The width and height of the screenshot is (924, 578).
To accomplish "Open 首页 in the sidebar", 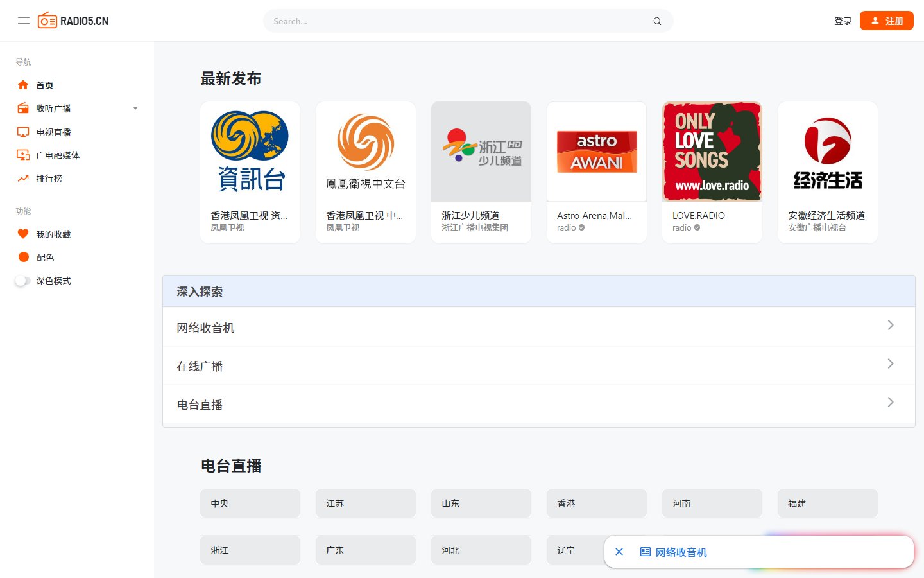I will click(45, 85).
